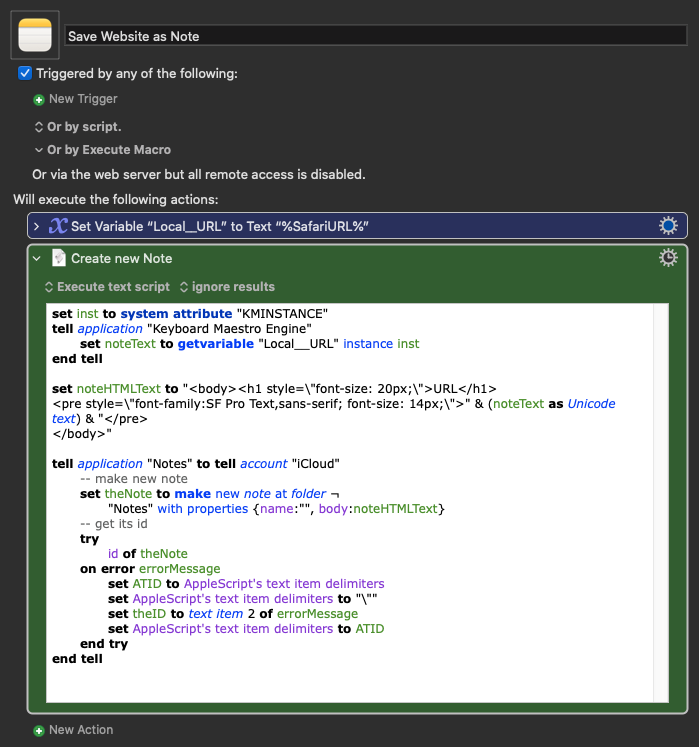
Task: Click green plus icon beside New Action
Action: tap(39, 730)
